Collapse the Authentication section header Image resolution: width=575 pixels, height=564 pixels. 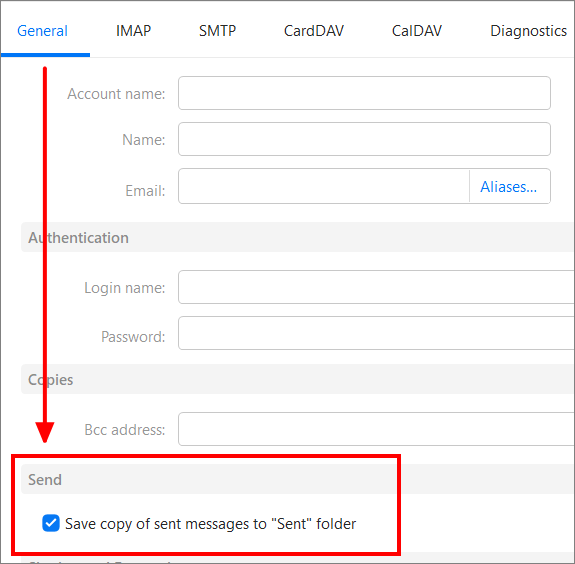click(298, 237)
